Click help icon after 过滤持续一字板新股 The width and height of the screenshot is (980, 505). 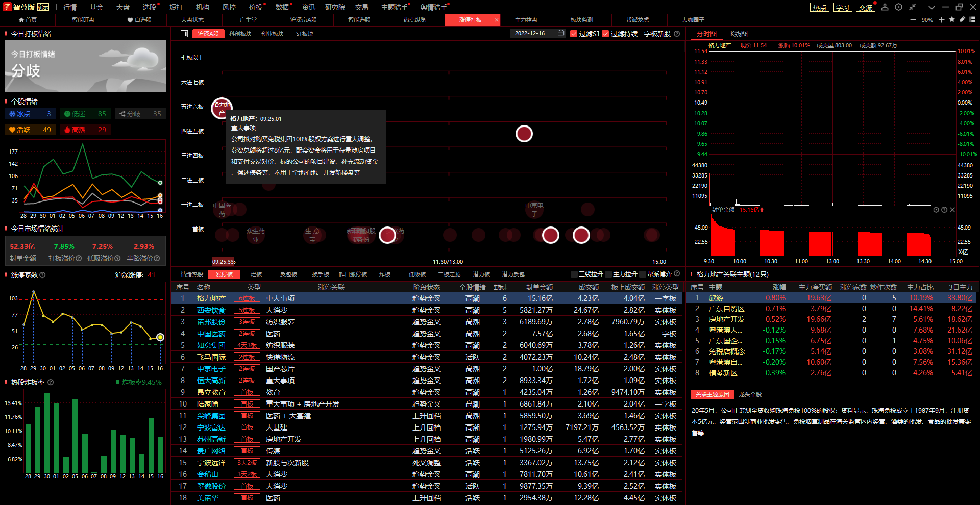point(677,34)
